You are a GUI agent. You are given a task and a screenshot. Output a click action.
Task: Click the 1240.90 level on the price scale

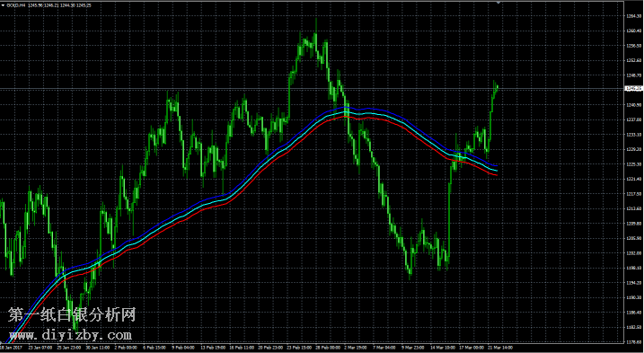point(634,105)
